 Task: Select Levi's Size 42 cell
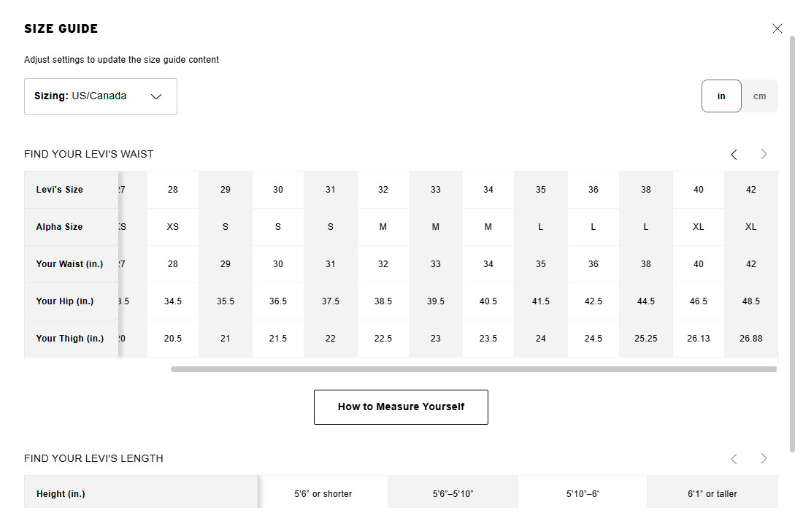pos(750,190)
